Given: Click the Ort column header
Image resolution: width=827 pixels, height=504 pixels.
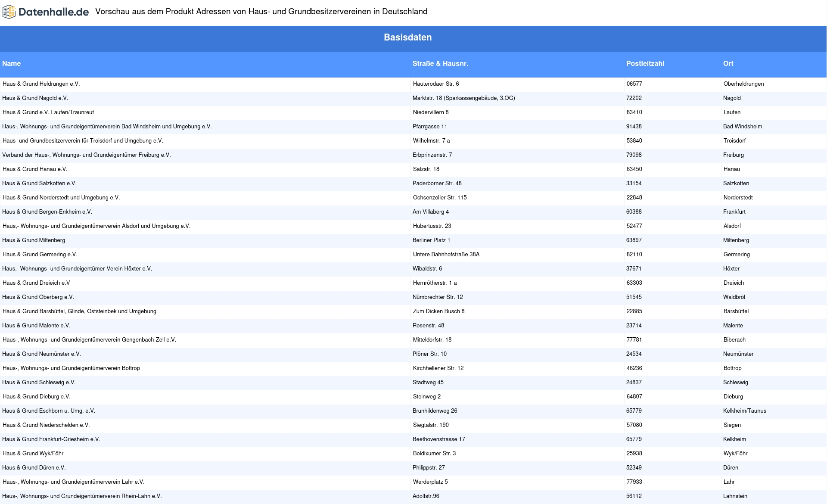Looking at the screenshot, I should pos(728,64).
